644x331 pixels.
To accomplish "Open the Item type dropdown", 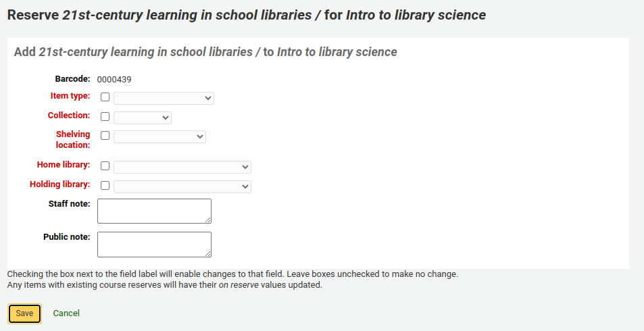I will pyautogui.click(x=164, y=99).
